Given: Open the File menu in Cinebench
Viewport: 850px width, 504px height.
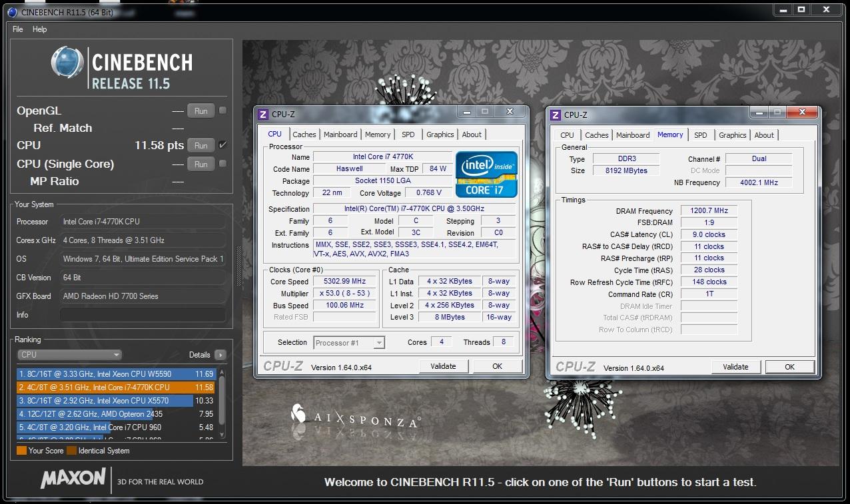Looking at the screenshot, I should point(18,29).
